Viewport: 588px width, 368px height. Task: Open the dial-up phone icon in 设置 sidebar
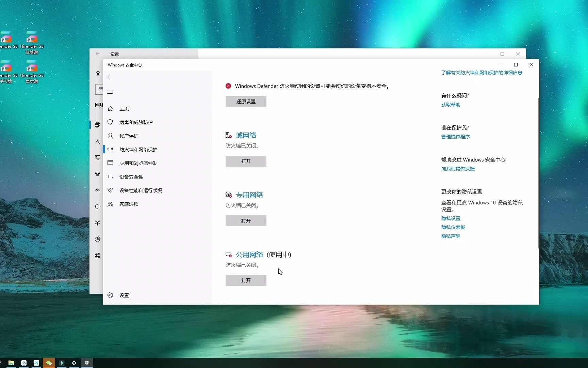[x=98, y=174]
